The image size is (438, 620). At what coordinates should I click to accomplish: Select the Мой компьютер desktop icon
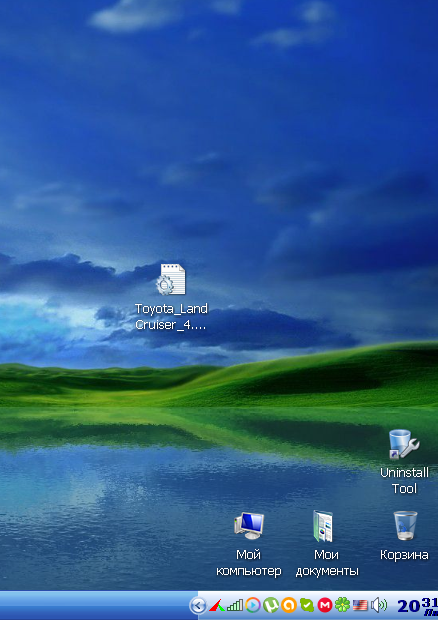(249, 525)
